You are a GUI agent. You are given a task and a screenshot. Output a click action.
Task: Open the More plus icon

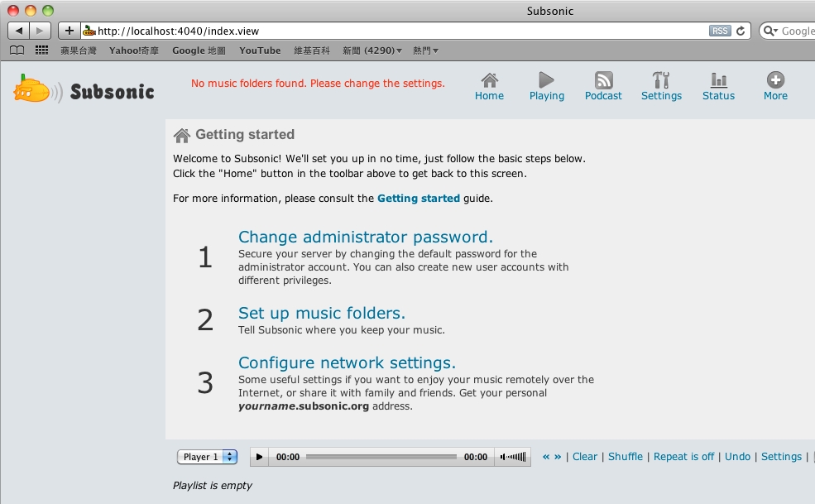click(775, 80)
